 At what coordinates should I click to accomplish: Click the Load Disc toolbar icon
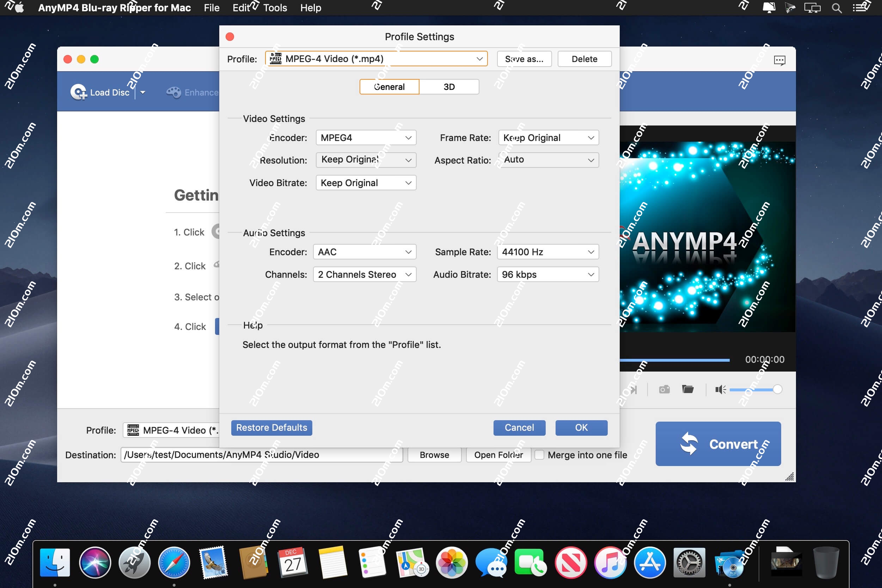pos(78,92)
